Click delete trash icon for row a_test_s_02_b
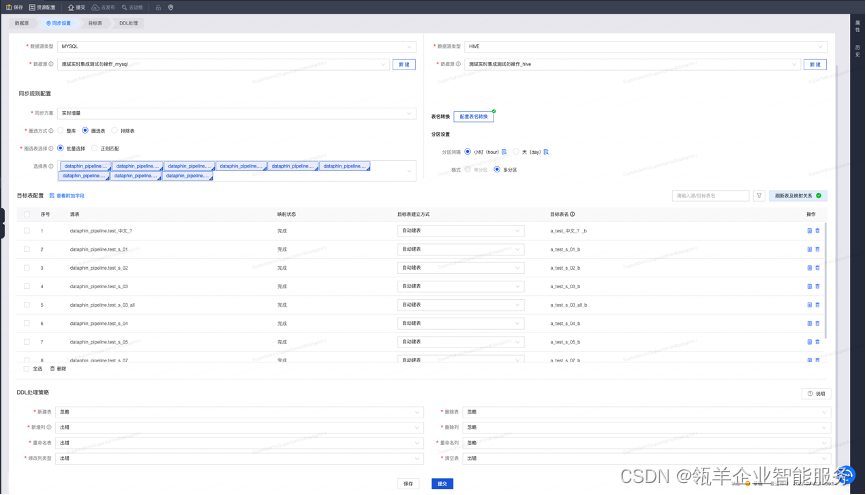Screen dimensions: 866x495 (x=817, y=267)
